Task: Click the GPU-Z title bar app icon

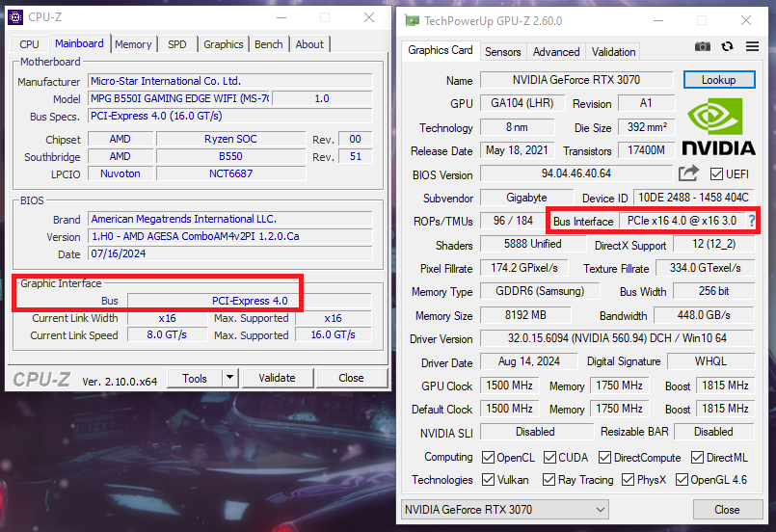Action: [412, 21]
